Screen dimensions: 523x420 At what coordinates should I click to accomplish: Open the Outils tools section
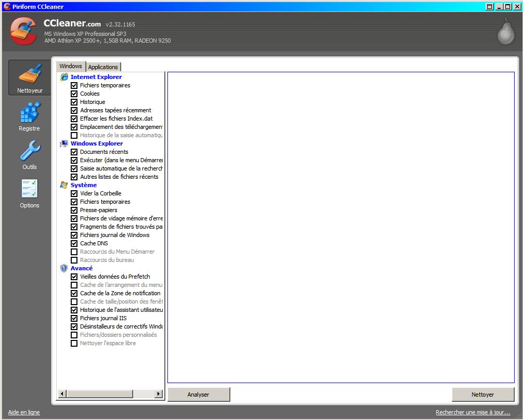click(x=30, y=155)
